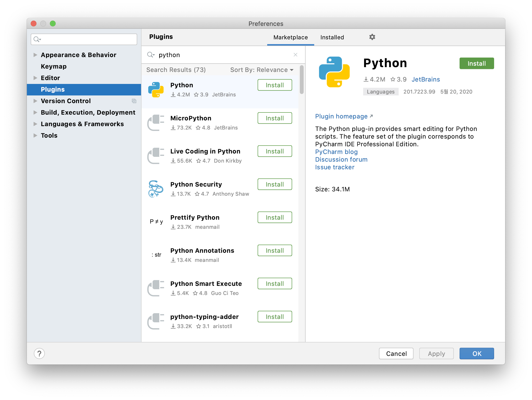The image size is (532, 400).
Task: Click the Python Security snake icon
Action: click(x=156, y=189)
